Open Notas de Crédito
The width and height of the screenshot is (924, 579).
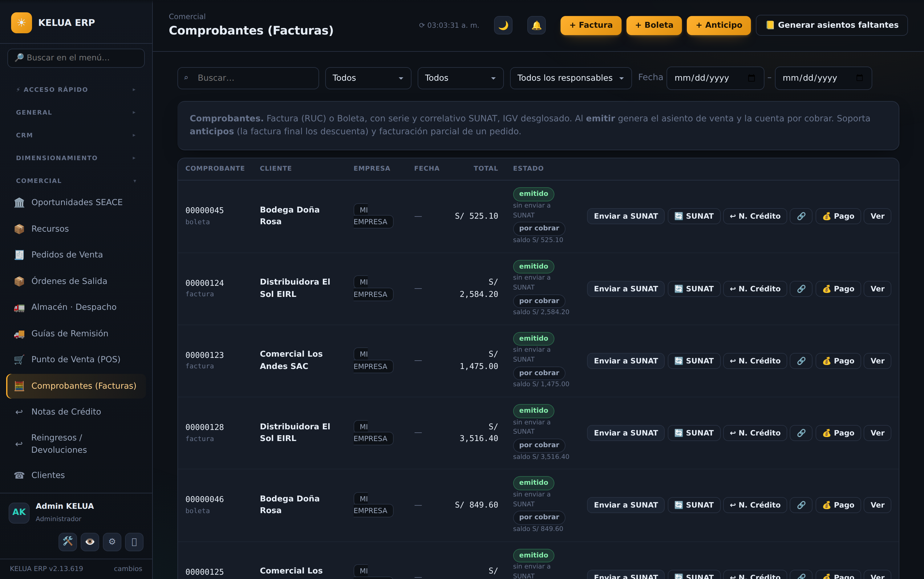pyautogui.click(x=76, y=412)
